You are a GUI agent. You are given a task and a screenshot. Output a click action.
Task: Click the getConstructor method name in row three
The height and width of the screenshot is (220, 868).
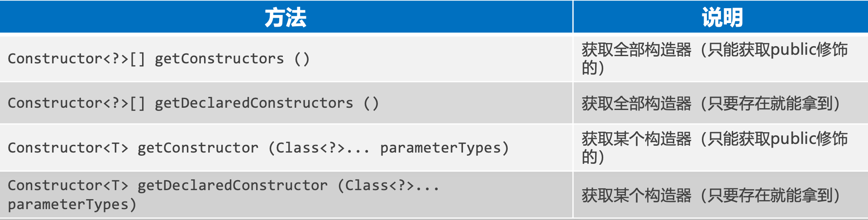point(198,148)
